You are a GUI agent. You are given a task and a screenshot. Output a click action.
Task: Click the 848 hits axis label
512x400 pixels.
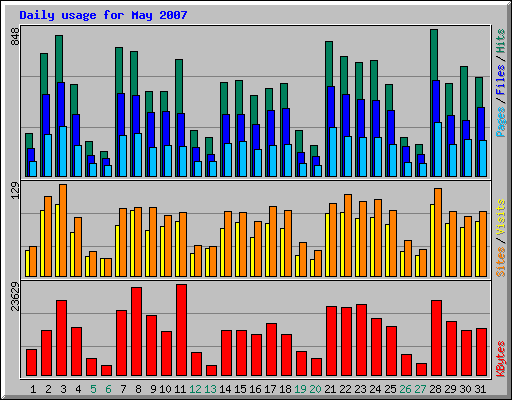click(x=15, y=37)
